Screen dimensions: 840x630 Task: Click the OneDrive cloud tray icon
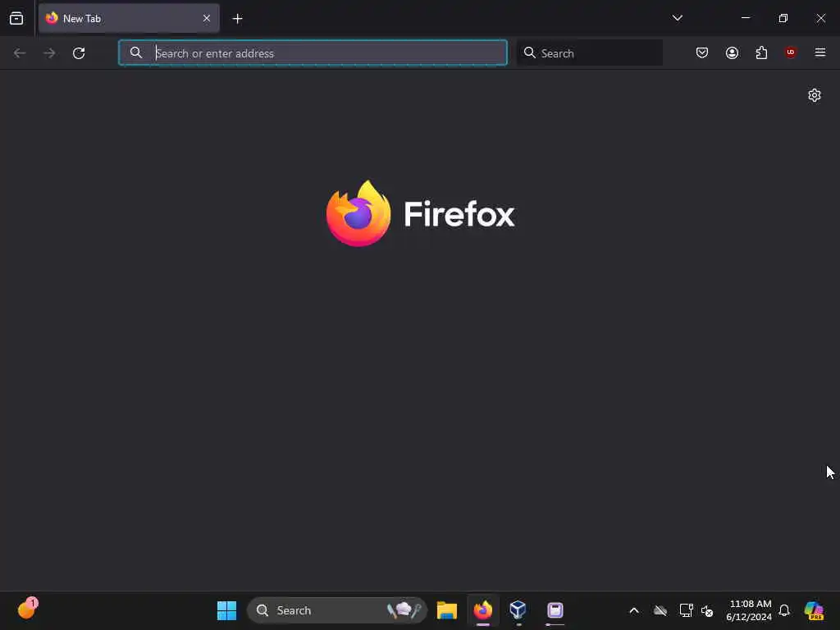(660, 610)
